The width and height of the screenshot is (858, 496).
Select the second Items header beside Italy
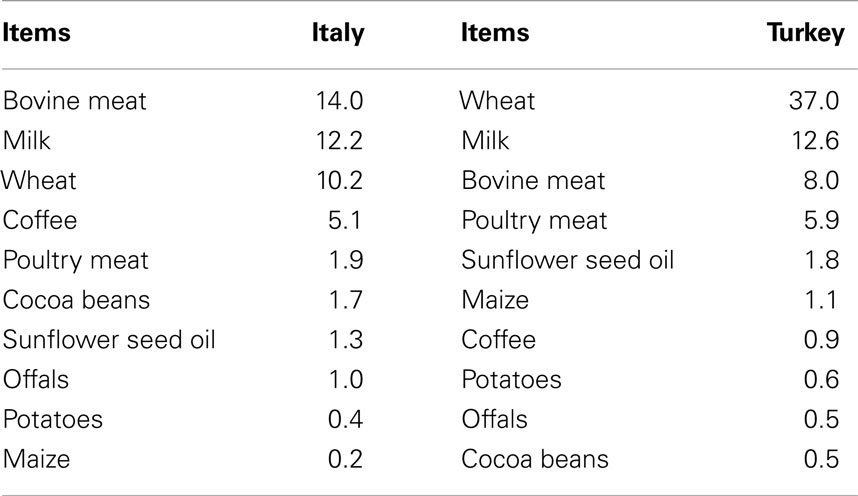(x=495, y=32)
